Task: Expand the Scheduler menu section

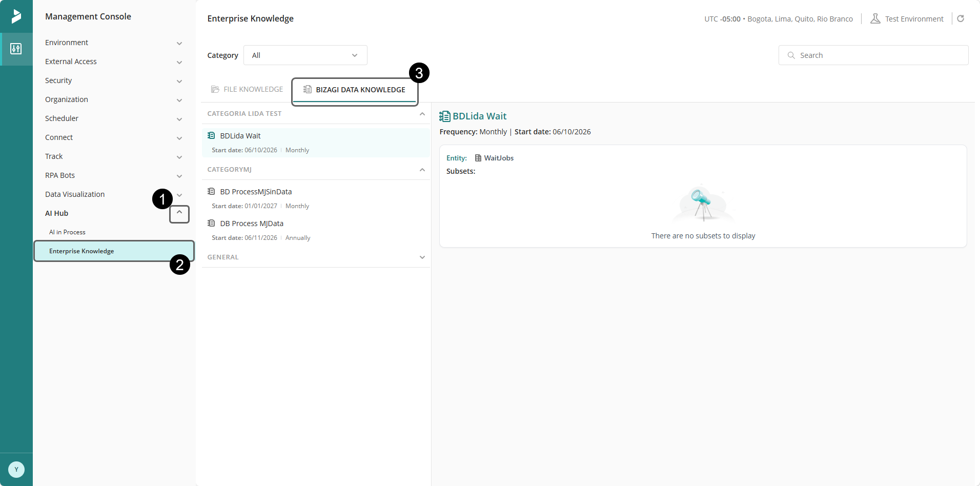Action: [179, 119]
